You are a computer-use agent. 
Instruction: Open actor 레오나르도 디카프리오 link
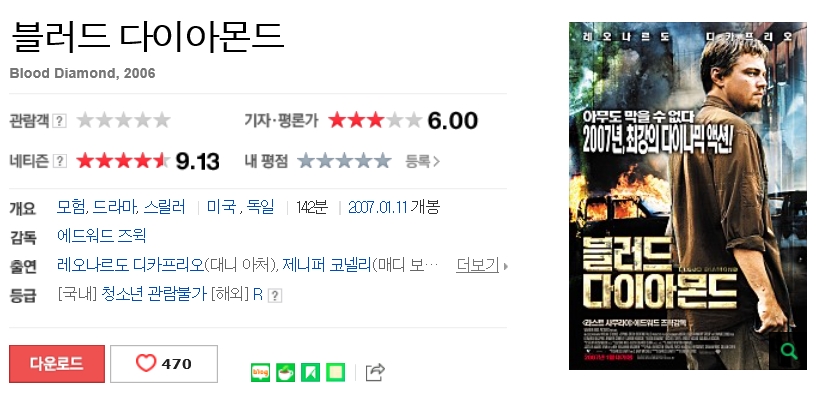pyautogui.click(x=130, y=265)
